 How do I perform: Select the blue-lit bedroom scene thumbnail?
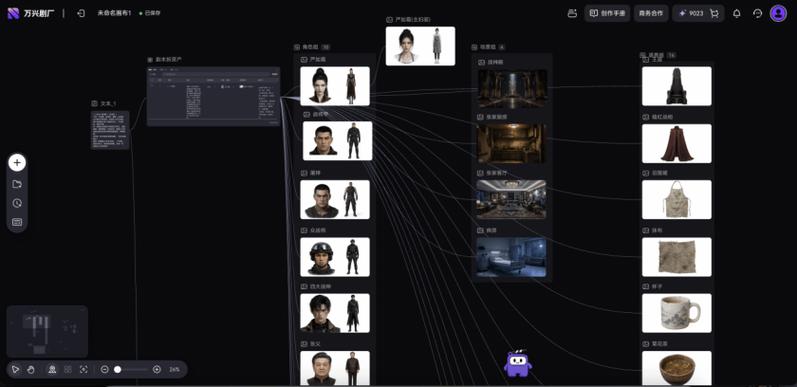pos(511,257)
